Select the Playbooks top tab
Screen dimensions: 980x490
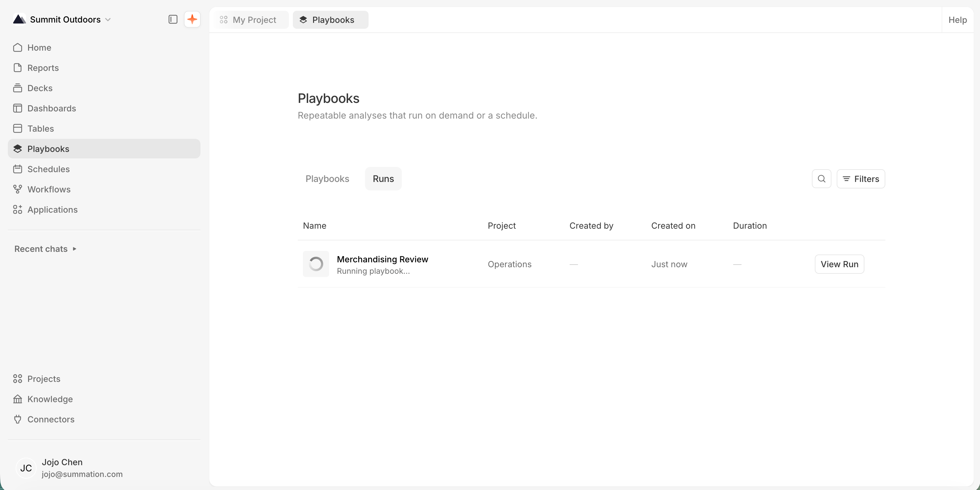pos(330,20)
